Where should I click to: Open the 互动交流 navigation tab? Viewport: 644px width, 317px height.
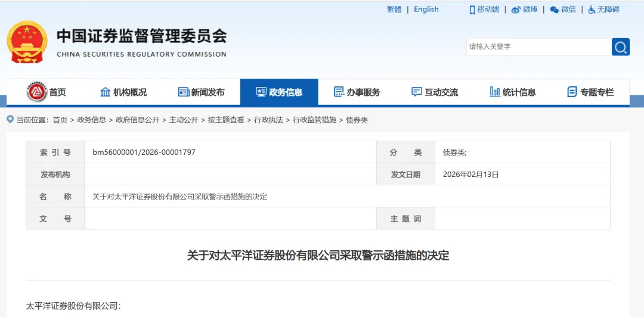tap(435, 92)
